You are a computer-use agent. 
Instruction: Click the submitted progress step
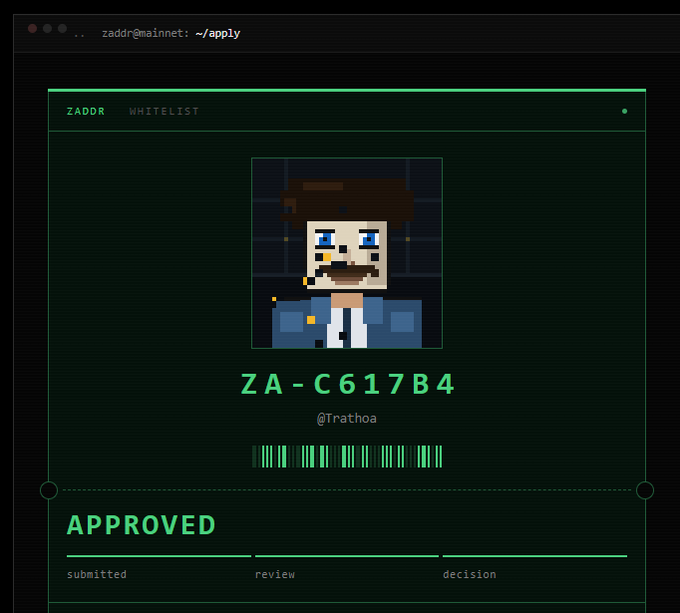pos(159,567)
